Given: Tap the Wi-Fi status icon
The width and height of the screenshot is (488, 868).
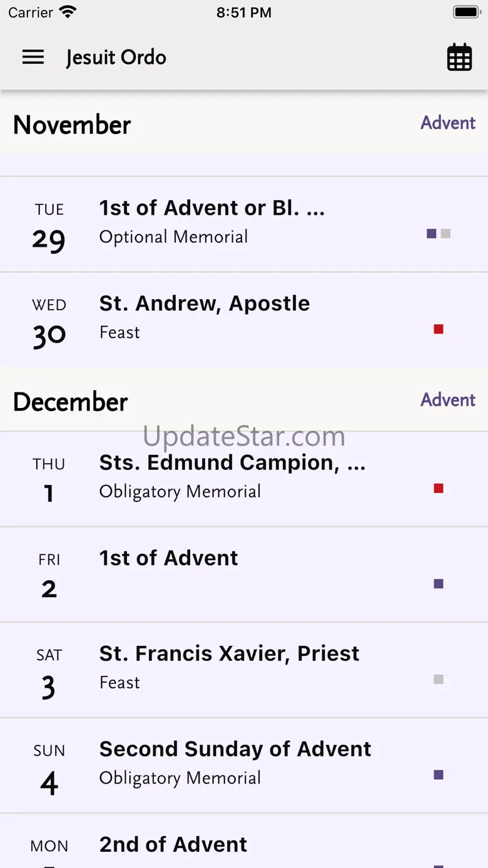Looking at the screenshot, I should [67, 12].
